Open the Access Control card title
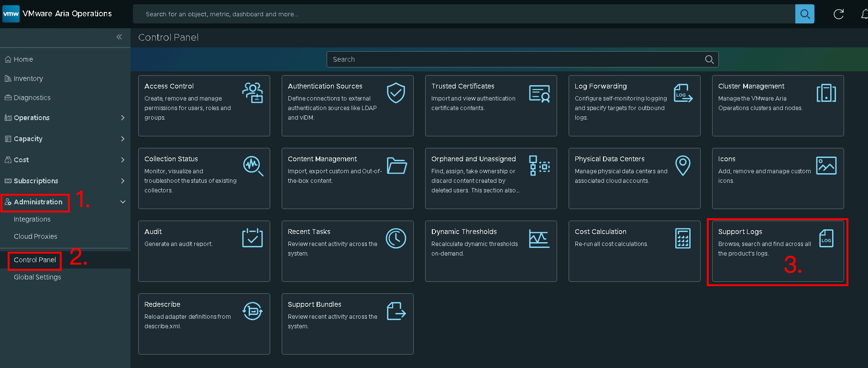Viewport: 868px width, 368px height. tap(169, 86)
